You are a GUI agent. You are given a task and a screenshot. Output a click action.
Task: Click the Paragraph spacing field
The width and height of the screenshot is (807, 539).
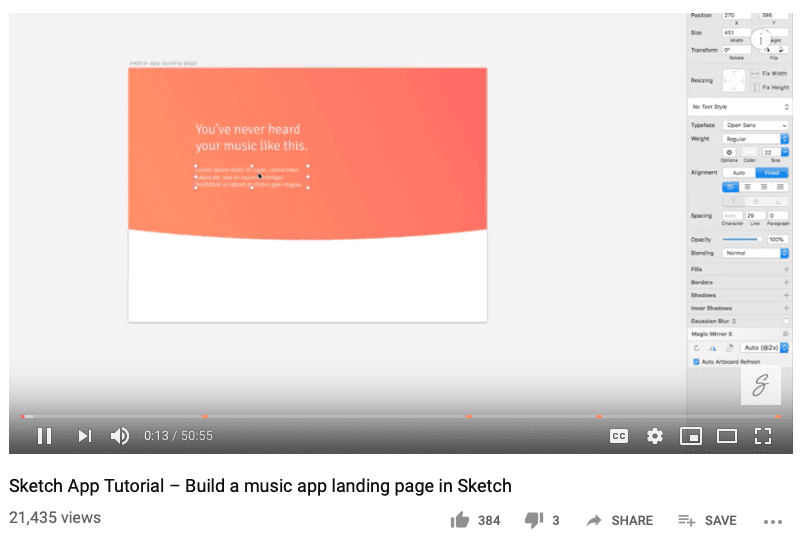(778, 216)
